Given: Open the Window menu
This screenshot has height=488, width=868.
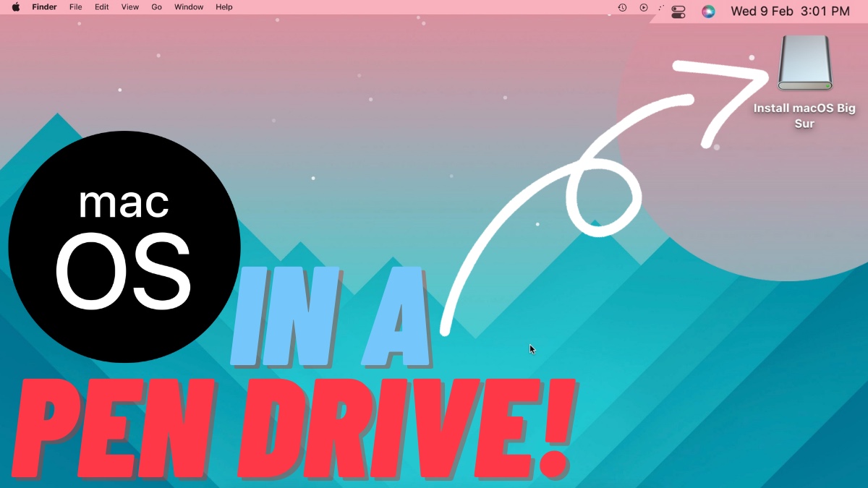Looking at the screenshot, I should click(188, 7).
